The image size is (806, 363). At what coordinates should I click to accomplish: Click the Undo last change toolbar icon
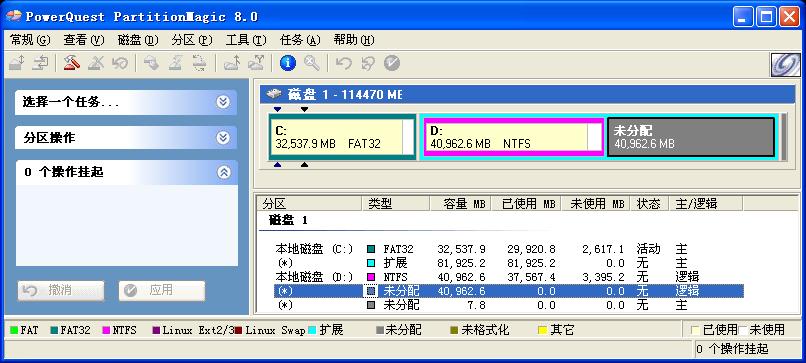(x=343, y=63)
